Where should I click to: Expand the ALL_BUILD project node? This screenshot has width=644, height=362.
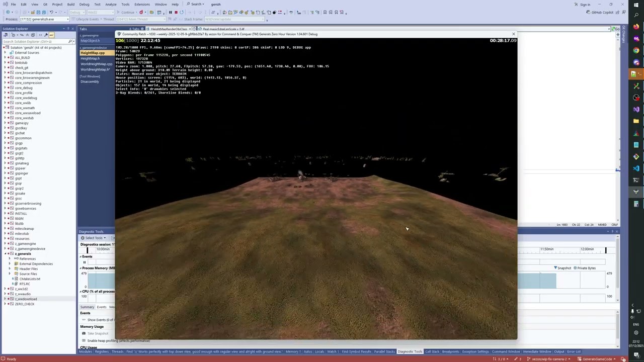pyautogui.click(x=6, y=58)
